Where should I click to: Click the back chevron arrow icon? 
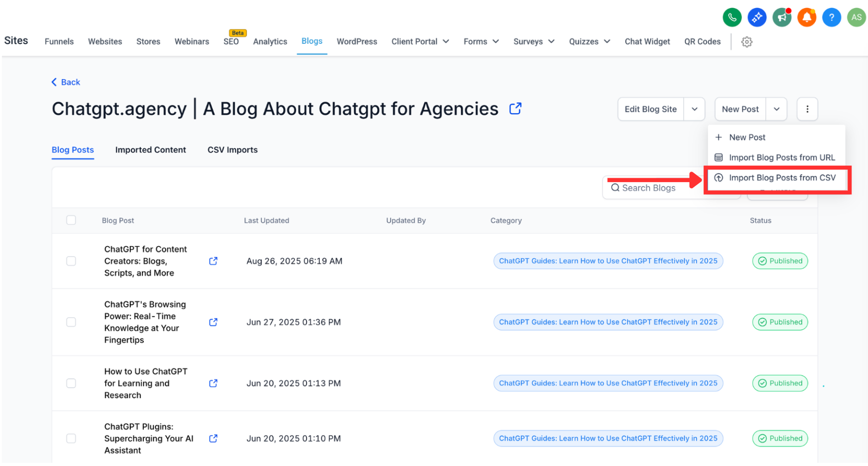54,82
